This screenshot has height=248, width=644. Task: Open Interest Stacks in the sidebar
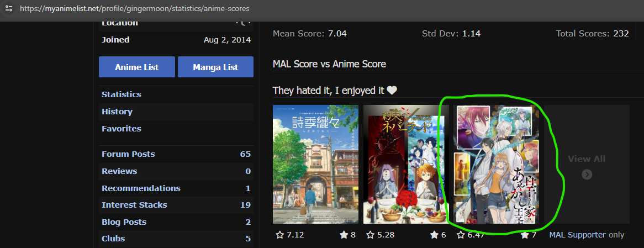pyautogui.click(x=134, y=205)
